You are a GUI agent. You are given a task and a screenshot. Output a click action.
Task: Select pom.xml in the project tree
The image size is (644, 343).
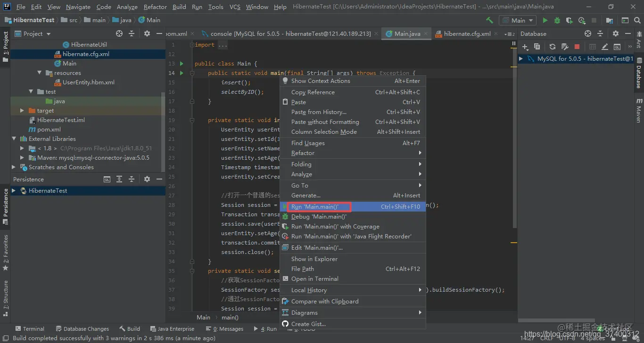pyautogui.click(x=45, y=130)
